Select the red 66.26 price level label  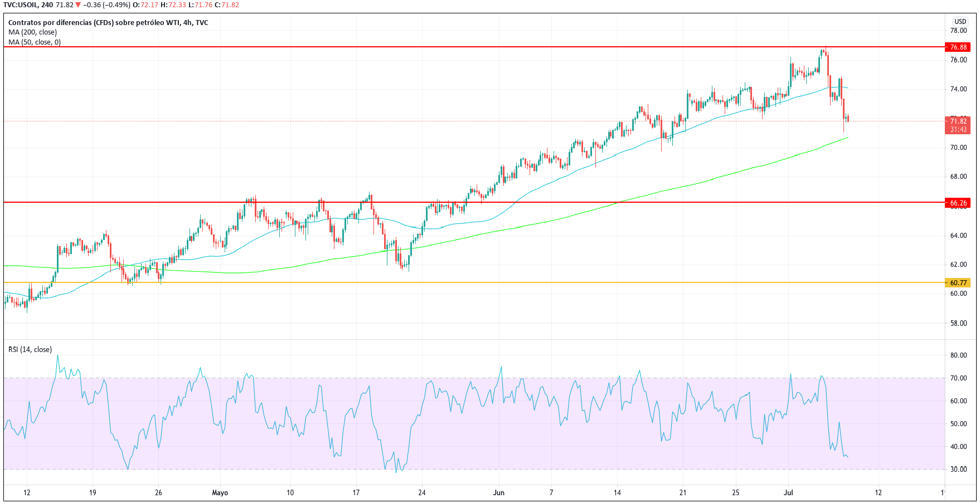tap(958, 203)
